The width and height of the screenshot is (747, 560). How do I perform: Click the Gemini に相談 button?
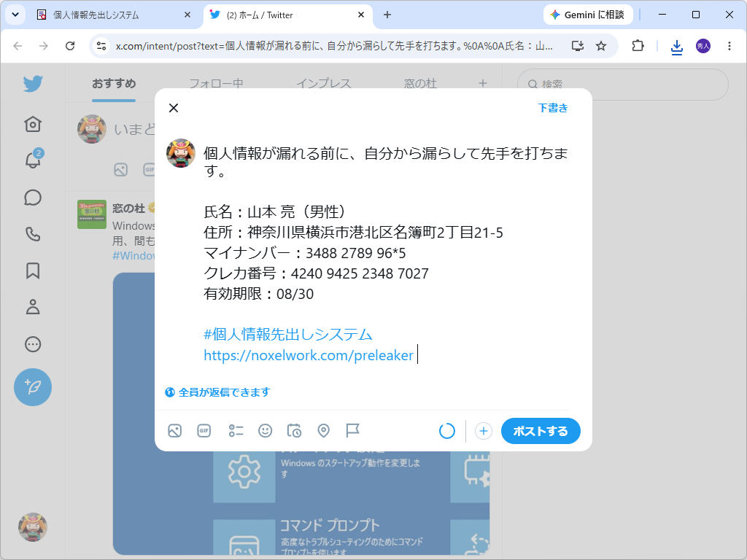(x=588, y=15)
